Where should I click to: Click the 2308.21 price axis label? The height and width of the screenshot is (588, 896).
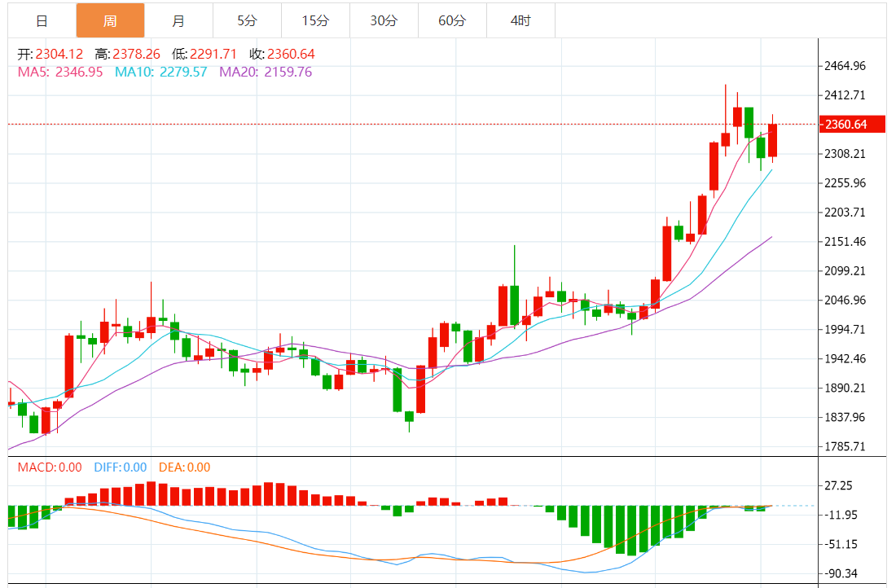click(x=845, y=154)
